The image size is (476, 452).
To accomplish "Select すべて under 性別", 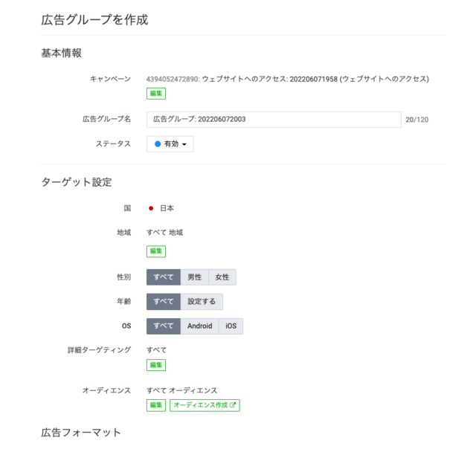I will tap(164, 277).
